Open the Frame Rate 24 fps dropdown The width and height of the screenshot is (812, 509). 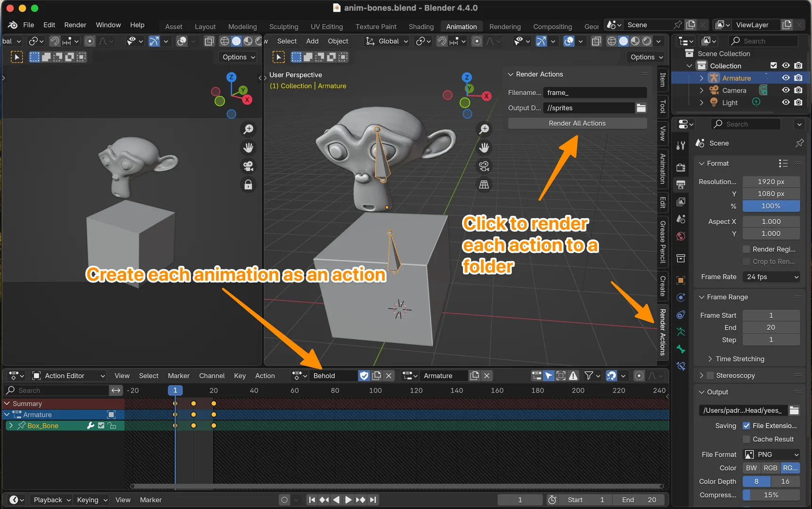(x=771, y=277)
